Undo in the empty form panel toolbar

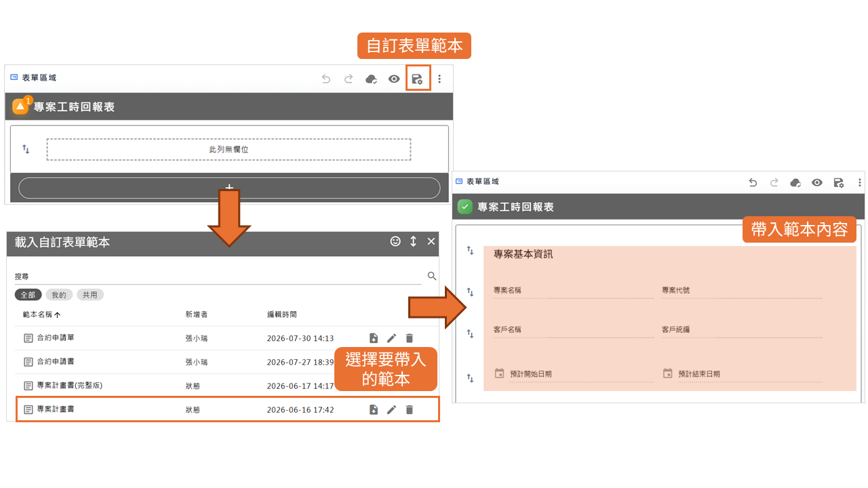point(326,79)
